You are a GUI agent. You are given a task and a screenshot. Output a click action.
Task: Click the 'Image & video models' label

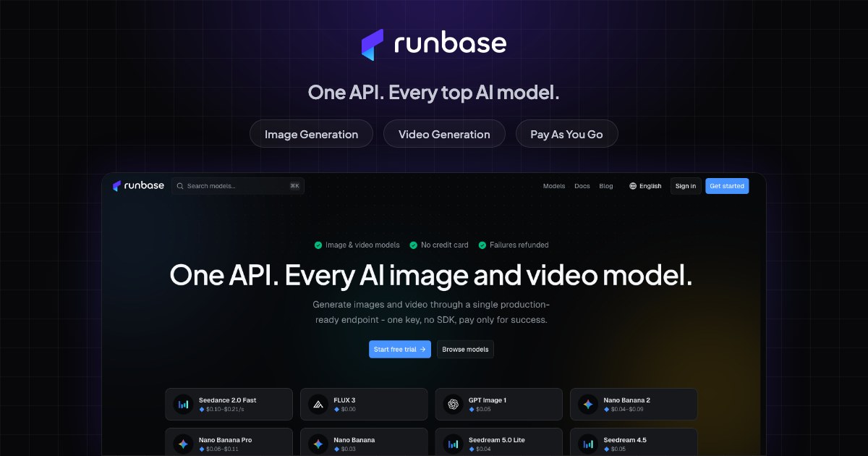(362, 245)
